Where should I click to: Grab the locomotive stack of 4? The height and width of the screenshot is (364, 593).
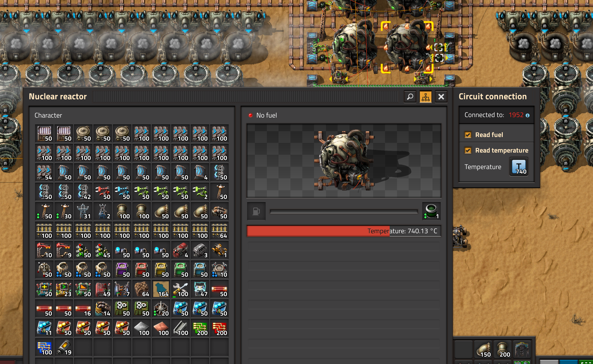point(180,250)
